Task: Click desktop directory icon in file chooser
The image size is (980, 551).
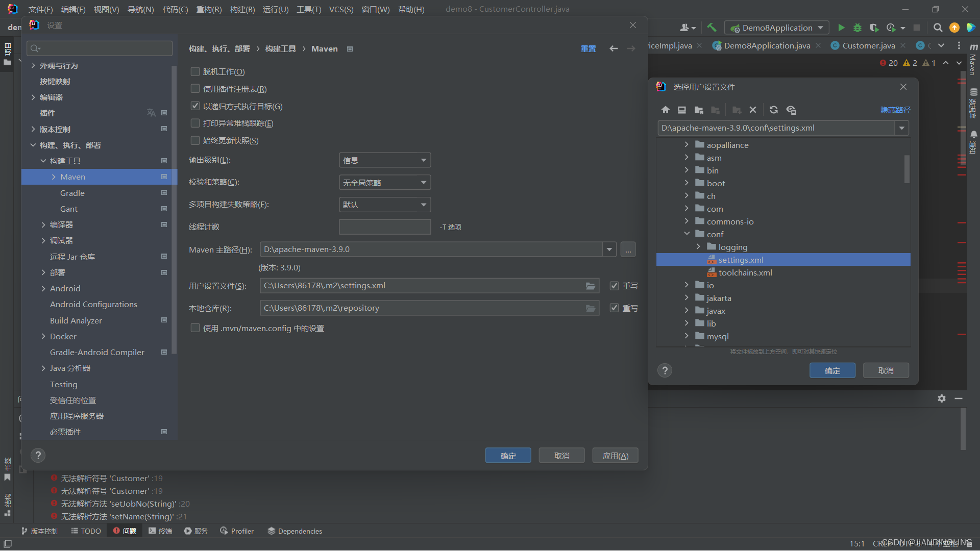Action: click(x=682, y=110)
